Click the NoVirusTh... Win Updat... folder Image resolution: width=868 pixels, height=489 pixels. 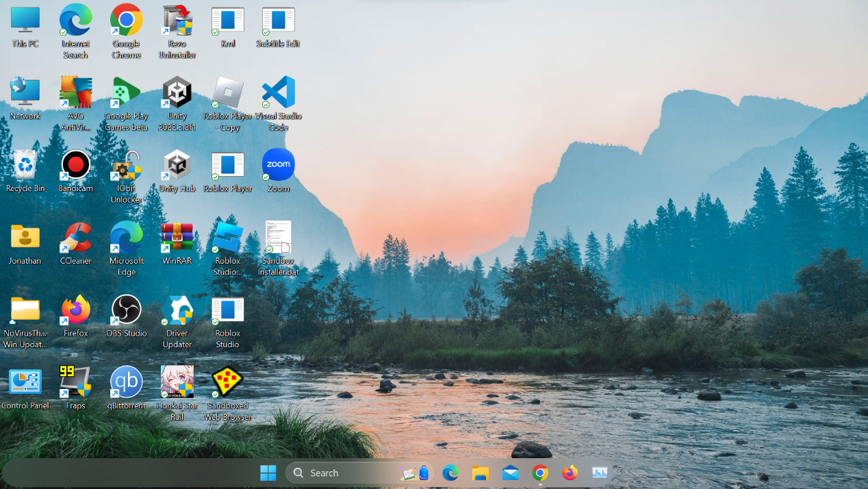(25, 321)
